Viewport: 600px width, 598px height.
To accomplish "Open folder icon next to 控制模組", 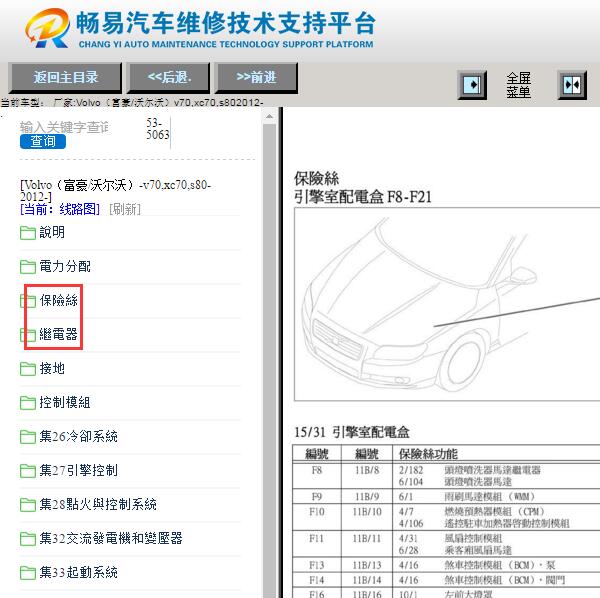I will 28,402.
